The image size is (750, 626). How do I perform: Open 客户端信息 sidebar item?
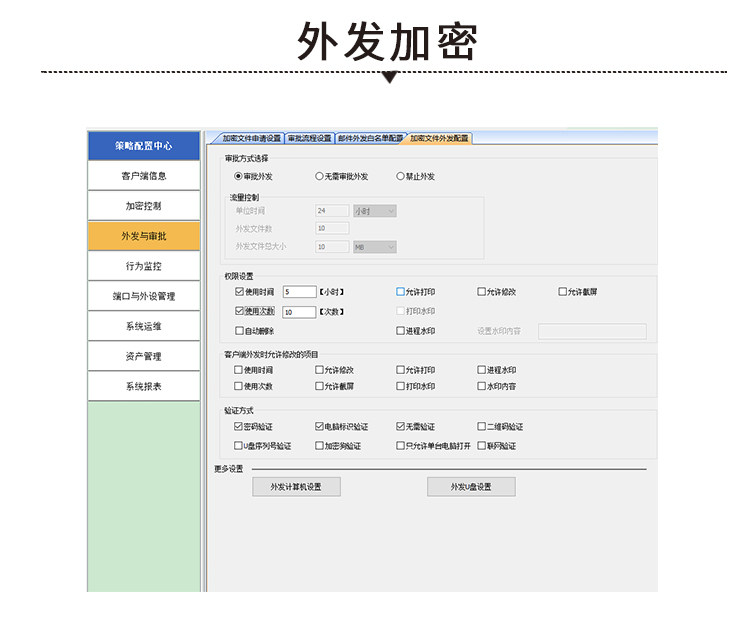click(143, 176)
